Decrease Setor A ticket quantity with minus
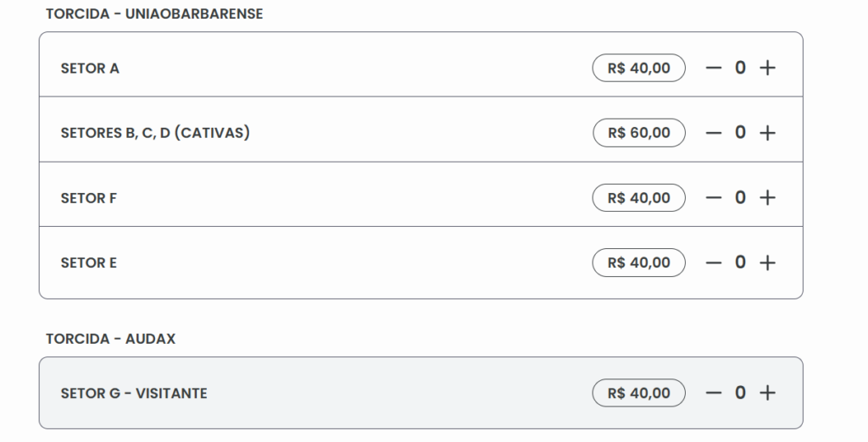This screenshot has width=868, height=442. [714, 68]
